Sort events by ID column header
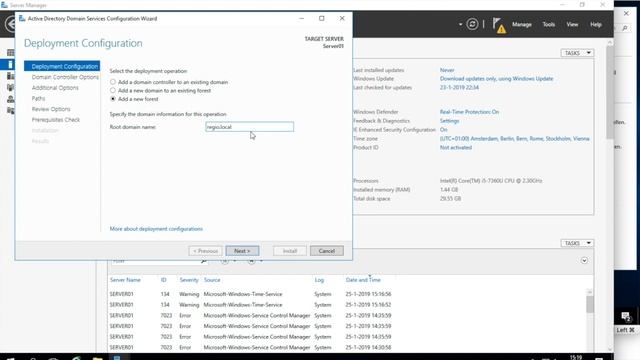Screen dimensions: 640x360 click(x=163, y=280)
